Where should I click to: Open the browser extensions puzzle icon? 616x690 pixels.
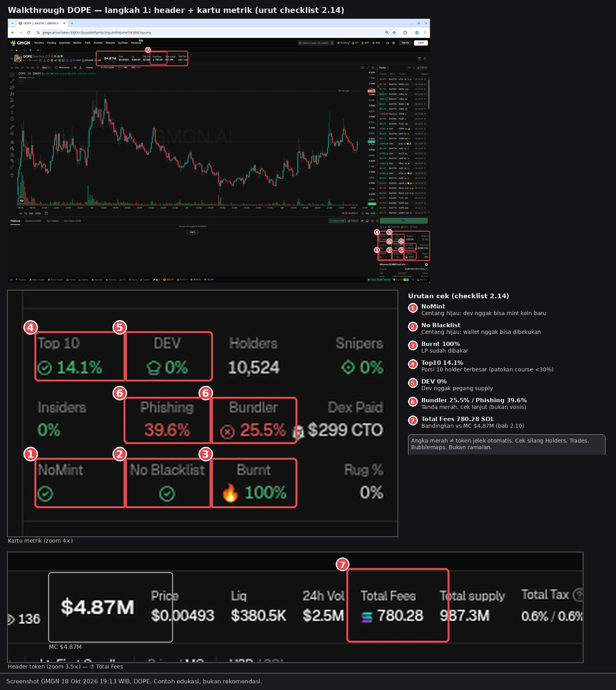coord(405,33)
